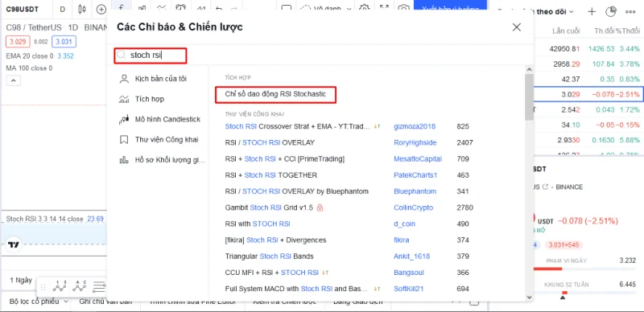Click the 'stoch rsi' search input
The height and width of the screenshot is (312, 644).
[151, 55]
